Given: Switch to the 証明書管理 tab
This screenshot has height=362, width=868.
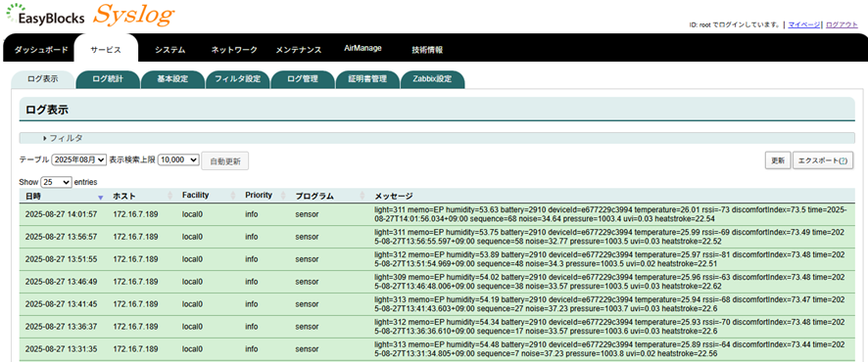Looking at the screenshot, I should tap(367, 79).
